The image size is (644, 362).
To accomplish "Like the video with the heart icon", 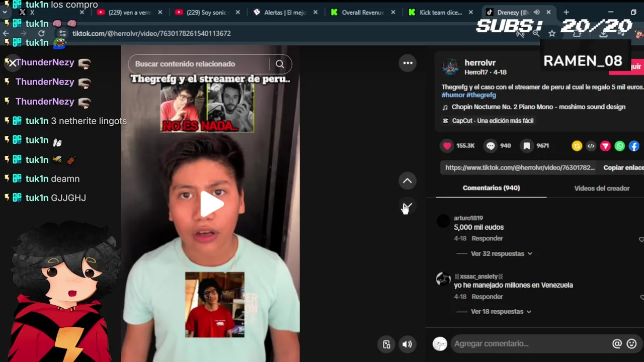I will tap(447, 146).
